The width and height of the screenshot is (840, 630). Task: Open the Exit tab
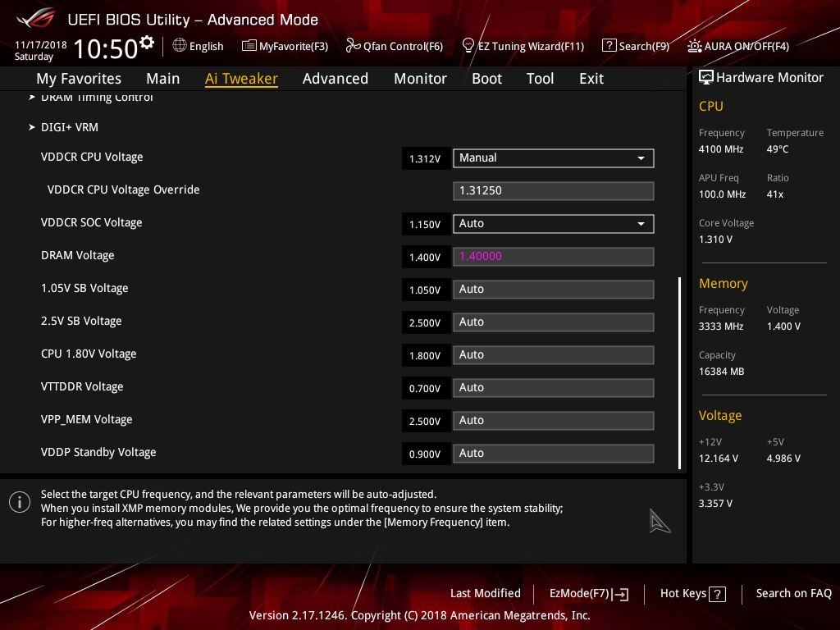tap(591, 79)
